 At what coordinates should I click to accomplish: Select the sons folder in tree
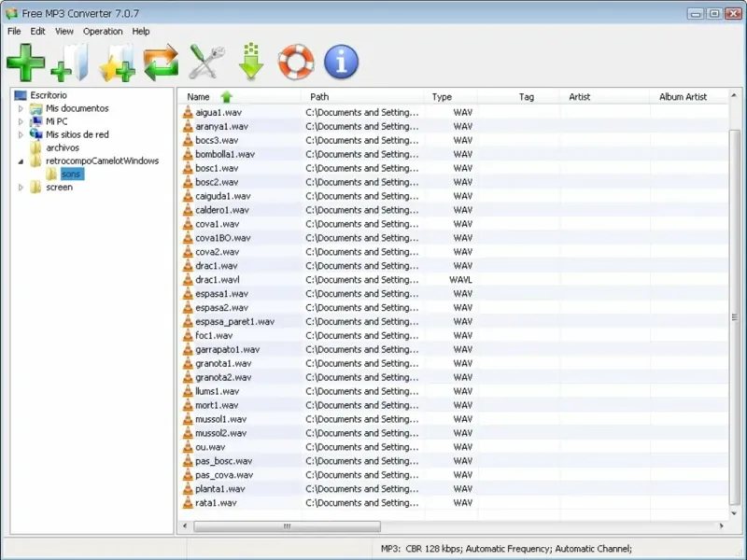(71, 175)
